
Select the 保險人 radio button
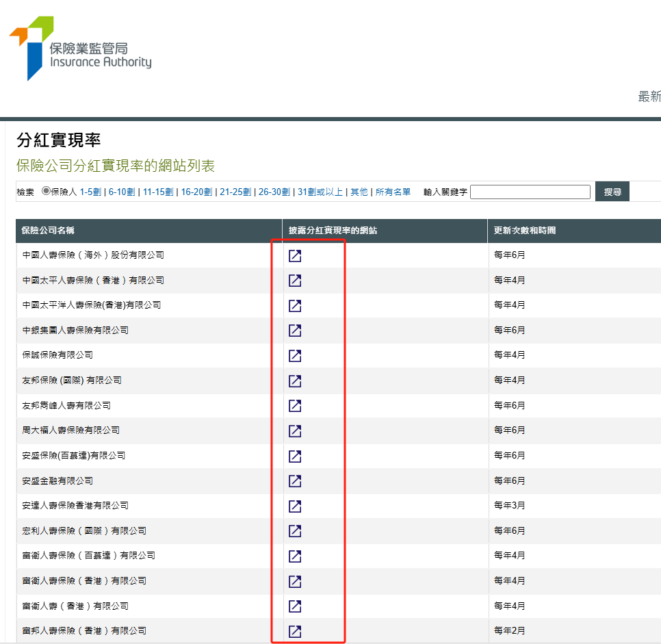(46, 192)
